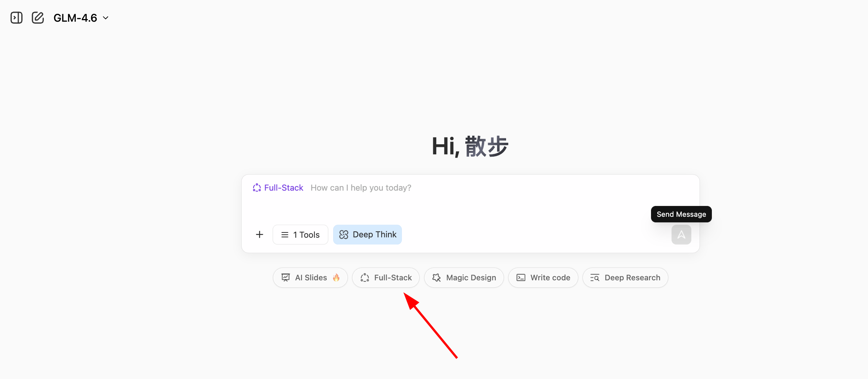The width and height of the screenshot is (868, 379).
Task: Click the Deep Research search-list icon
Action: click(595, 277)
